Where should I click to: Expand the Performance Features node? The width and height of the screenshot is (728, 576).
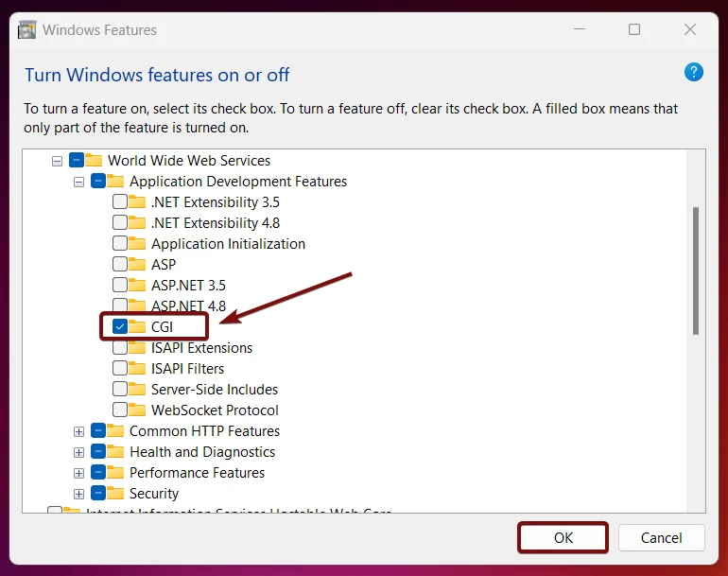point(78,473)
